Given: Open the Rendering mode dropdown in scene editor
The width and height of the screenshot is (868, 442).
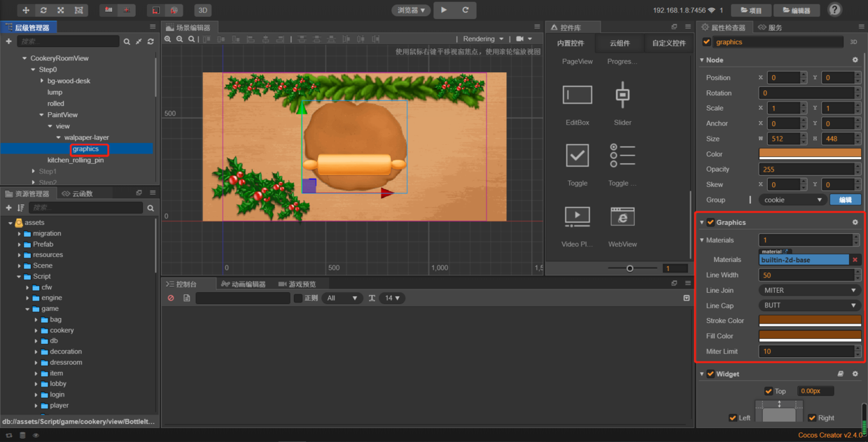Looking at the screenshot, I should click(x=483, y=39).
